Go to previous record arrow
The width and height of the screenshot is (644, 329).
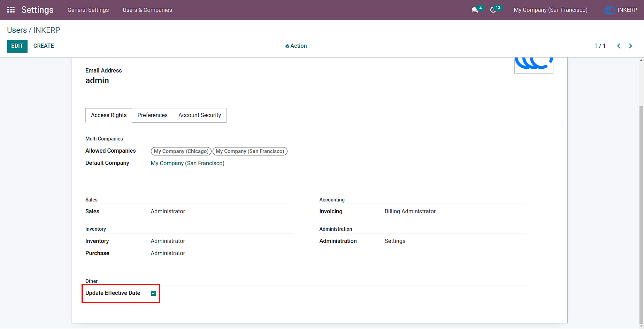619,46
